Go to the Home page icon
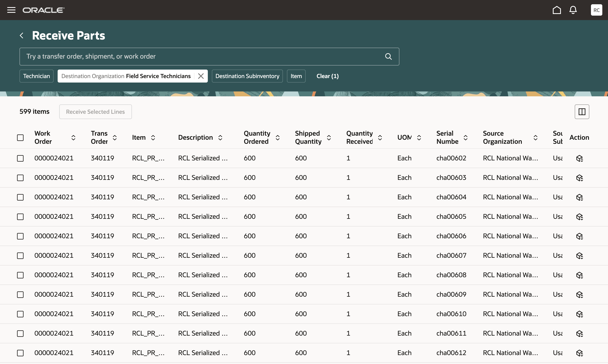The image size is (608, 364). click(x=557, y=10)
